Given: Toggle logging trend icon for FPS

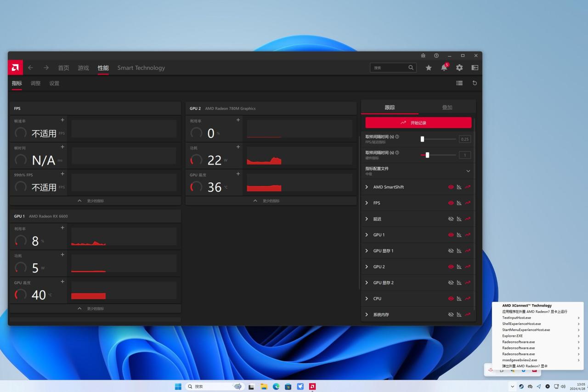Looking at the screenshot, I should pos(468,203).
